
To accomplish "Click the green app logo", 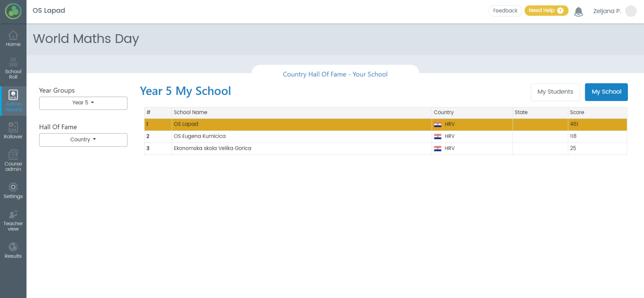I will tap(13, 11).
